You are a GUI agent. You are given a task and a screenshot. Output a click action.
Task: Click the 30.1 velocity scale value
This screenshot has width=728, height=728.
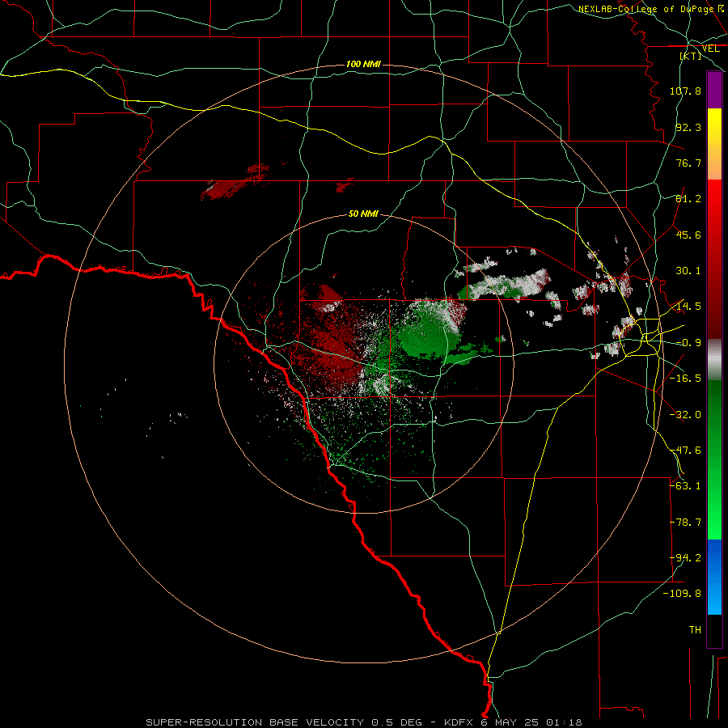click(688, 271)
